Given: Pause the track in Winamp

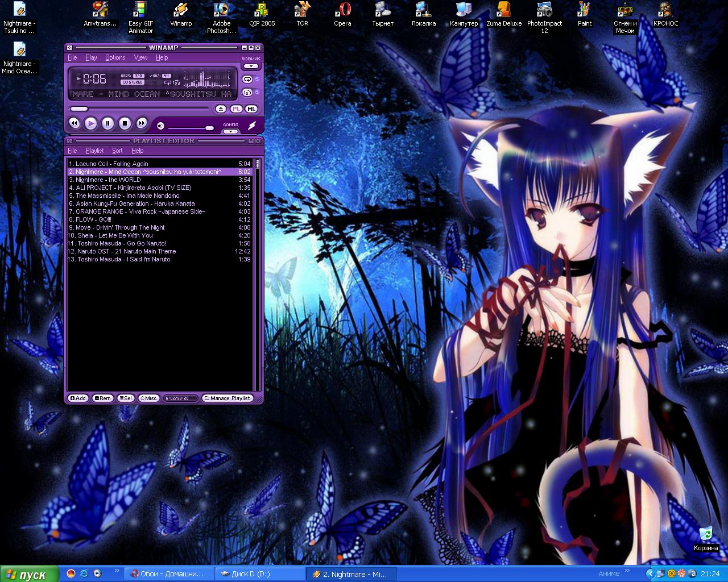Looking at the screenshot, I should pos(107,123).
